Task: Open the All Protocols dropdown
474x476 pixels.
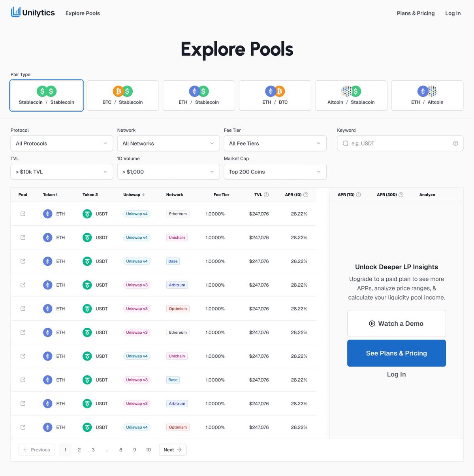Action: [x=62, y=144]
